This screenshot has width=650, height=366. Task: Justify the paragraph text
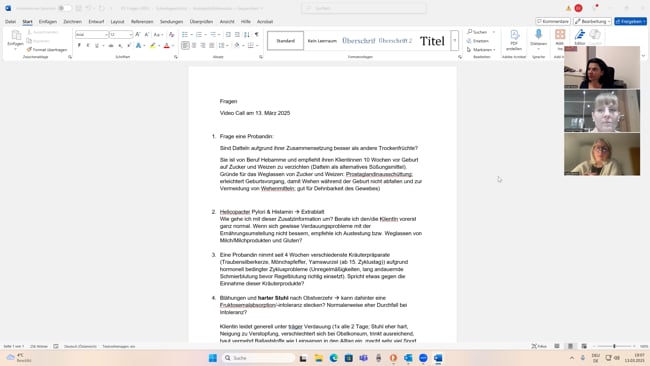pyautogui.click(x=212, y=46)
